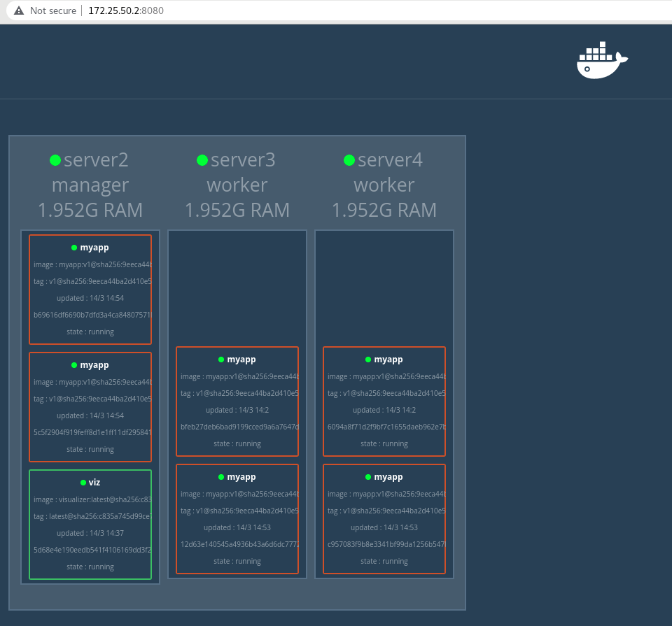Select the server4 node name
The width and height of the screenshot is (672, 626).
point(390,159)
